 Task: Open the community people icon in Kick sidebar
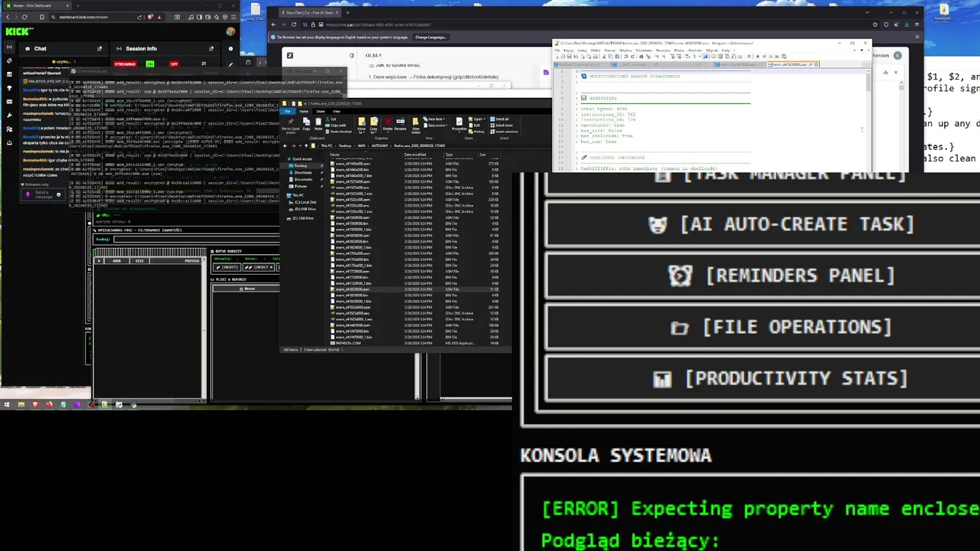(x=9, y=129)
